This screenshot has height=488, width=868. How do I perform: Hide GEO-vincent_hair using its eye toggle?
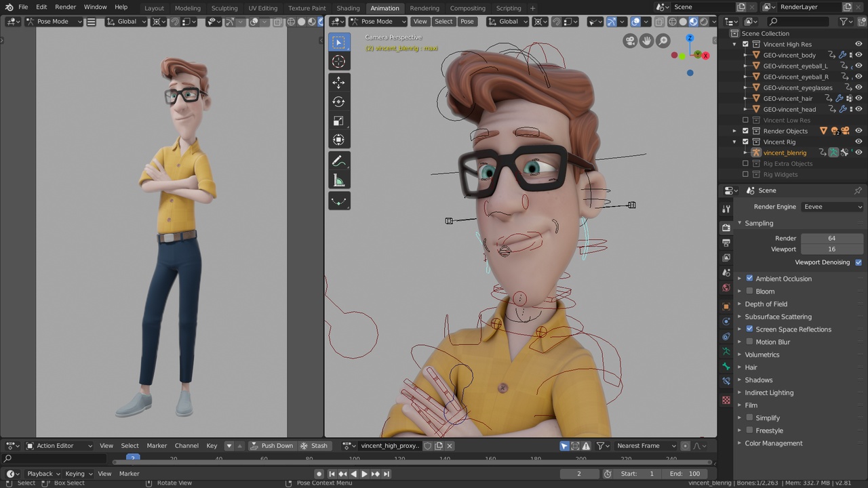(859, 98)
